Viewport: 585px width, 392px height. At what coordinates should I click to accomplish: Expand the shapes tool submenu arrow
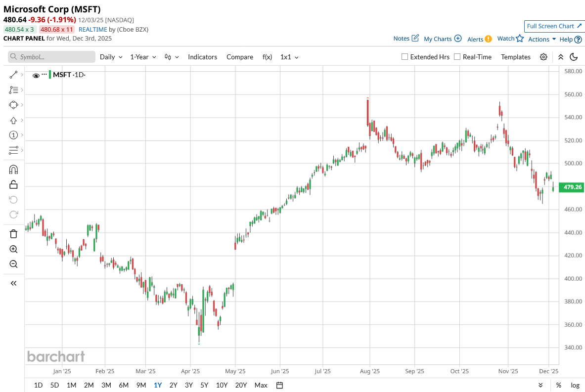(22, 105)
